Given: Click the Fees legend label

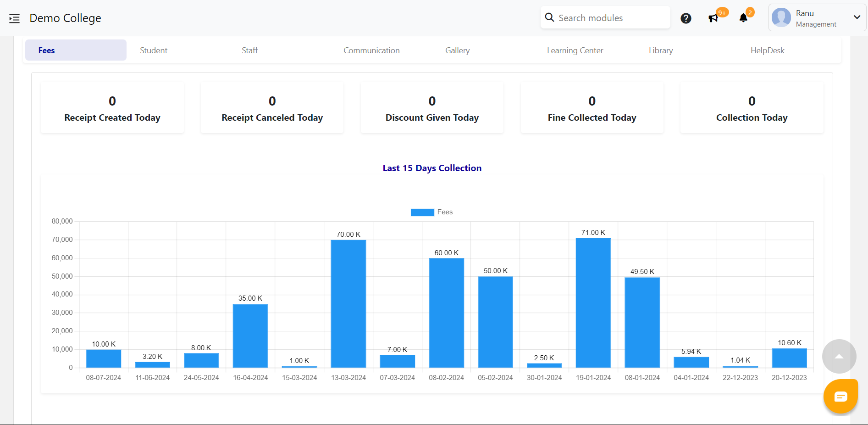Looking at the screenshot, I should click(x=445, y=212).
